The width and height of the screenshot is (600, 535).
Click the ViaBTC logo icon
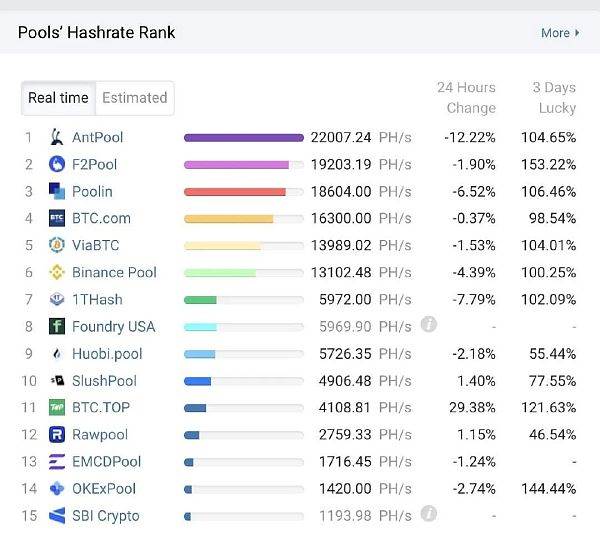(x=57, y=245)
